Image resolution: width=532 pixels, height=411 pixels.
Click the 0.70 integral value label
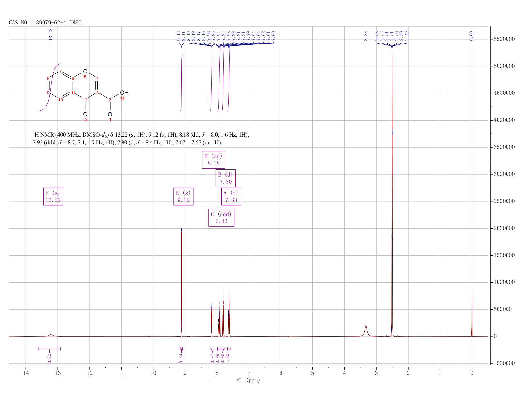pos(49,358)
